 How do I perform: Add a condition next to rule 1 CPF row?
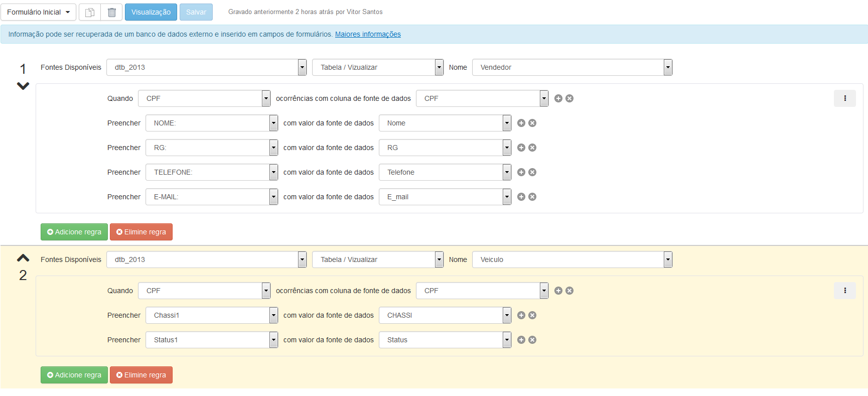tap(558, 98)
